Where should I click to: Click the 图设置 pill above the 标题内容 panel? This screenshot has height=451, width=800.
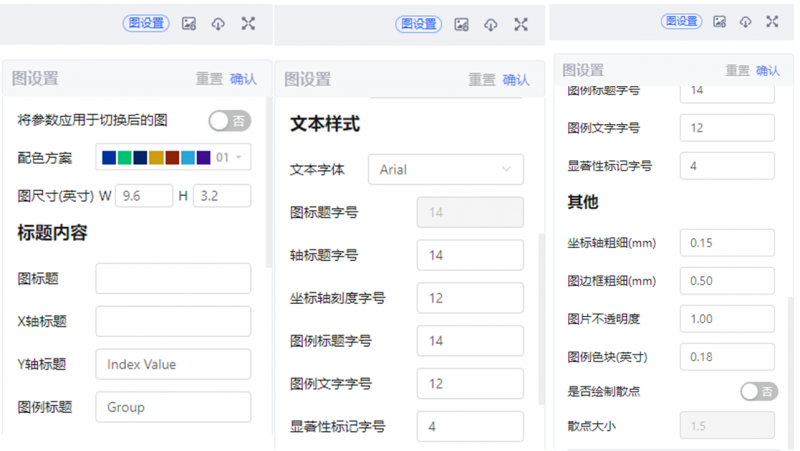coord(146,24)
